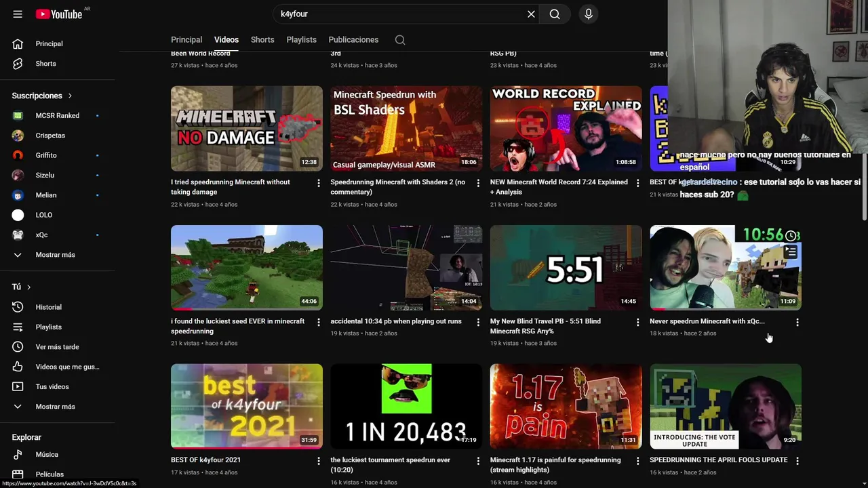The width and height of the screenshot is (868, 488).
Task: Open options for World Record 7:24 video
Action: click(x=637, y=183)
